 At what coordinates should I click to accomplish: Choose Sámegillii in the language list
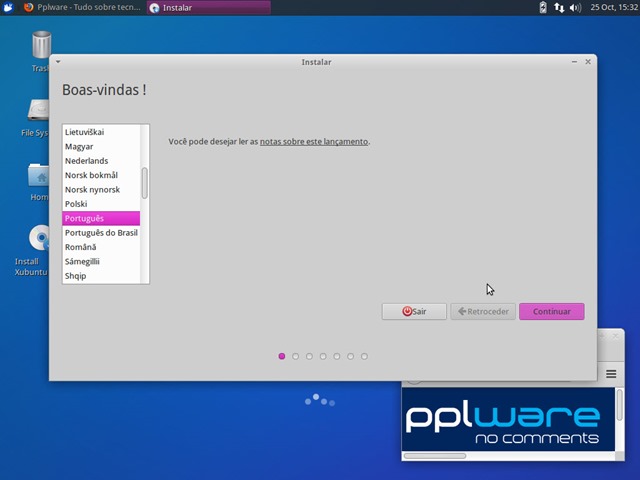click(x=101, y=261)
